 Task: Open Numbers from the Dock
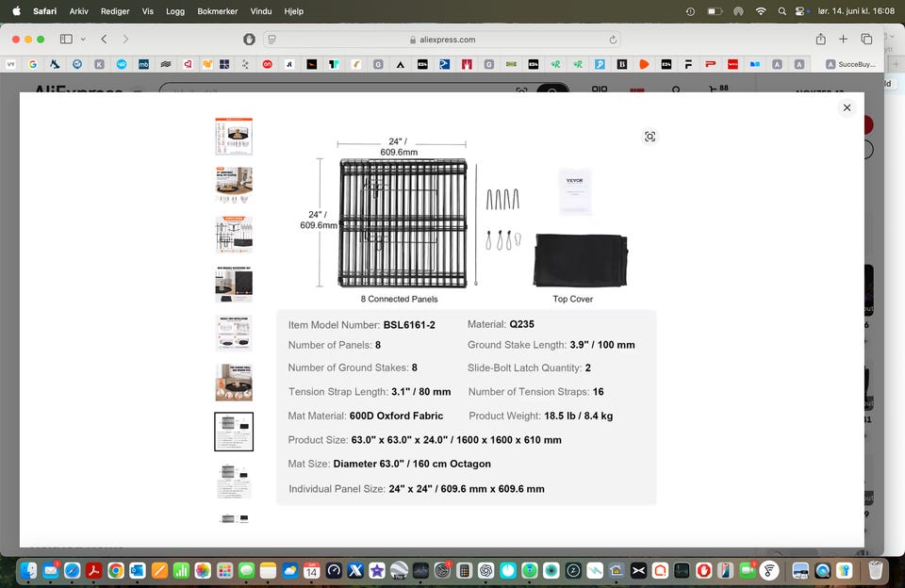click(x=181, y=571)
